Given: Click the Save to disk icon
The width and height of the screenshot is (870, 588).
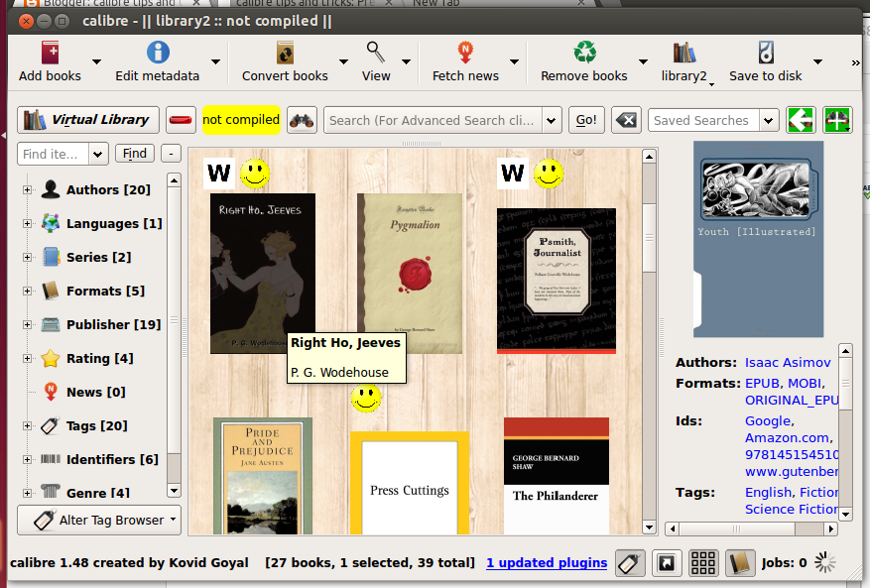Looking at the screenshot, I should pos(766,53).
